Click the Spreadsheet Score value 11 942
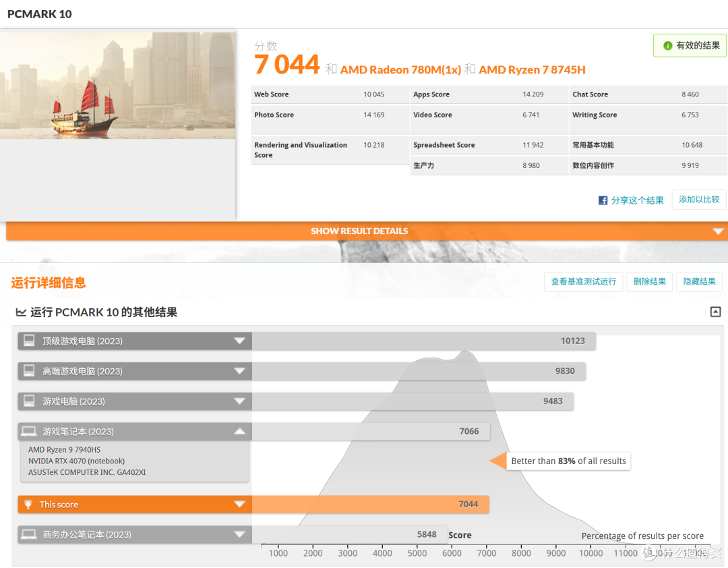Image resolution: width=728 pixels, height=568 pixels. click(x=533, y=145)
